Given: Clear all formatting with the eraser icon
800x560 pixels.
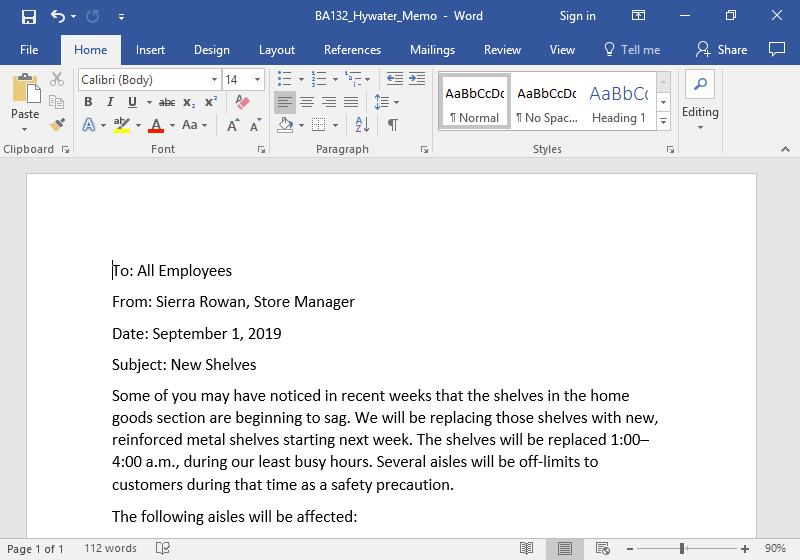Looking at the screenshot, I should tap(242, 102).
